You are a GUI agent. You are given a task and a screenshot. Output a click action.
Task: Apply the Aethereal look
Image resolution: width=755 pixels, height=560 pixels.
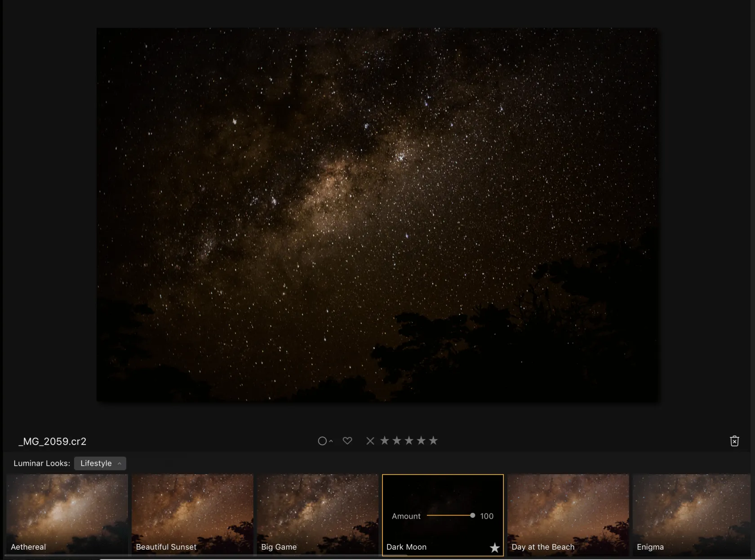[67, 514]
